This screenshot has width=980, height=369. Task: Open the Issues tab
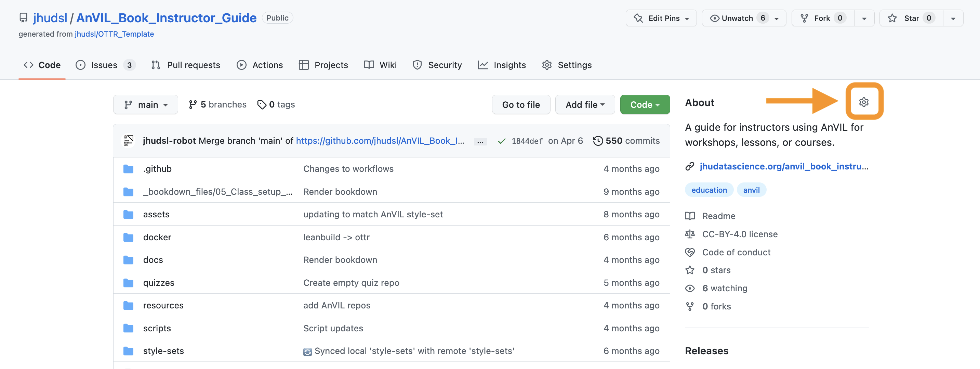click(x=105, y=65)
